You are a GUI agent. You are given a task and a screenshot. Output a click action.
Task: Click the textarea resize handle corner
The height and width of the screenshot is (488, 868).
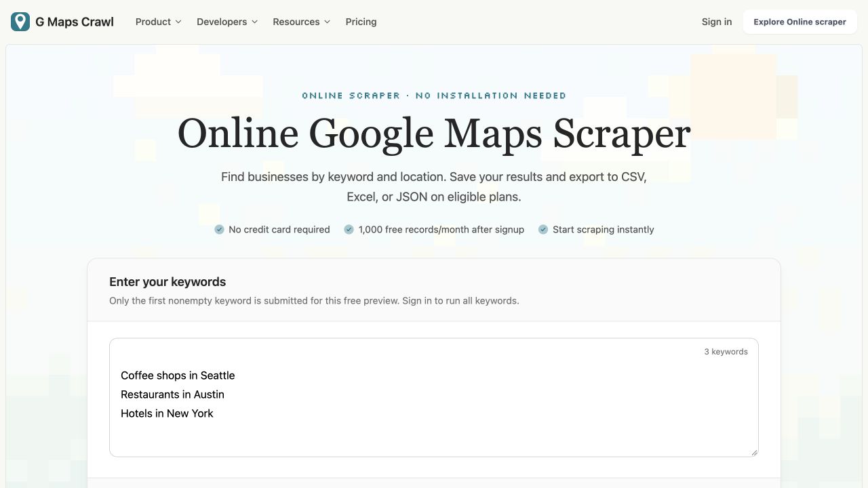754,452
